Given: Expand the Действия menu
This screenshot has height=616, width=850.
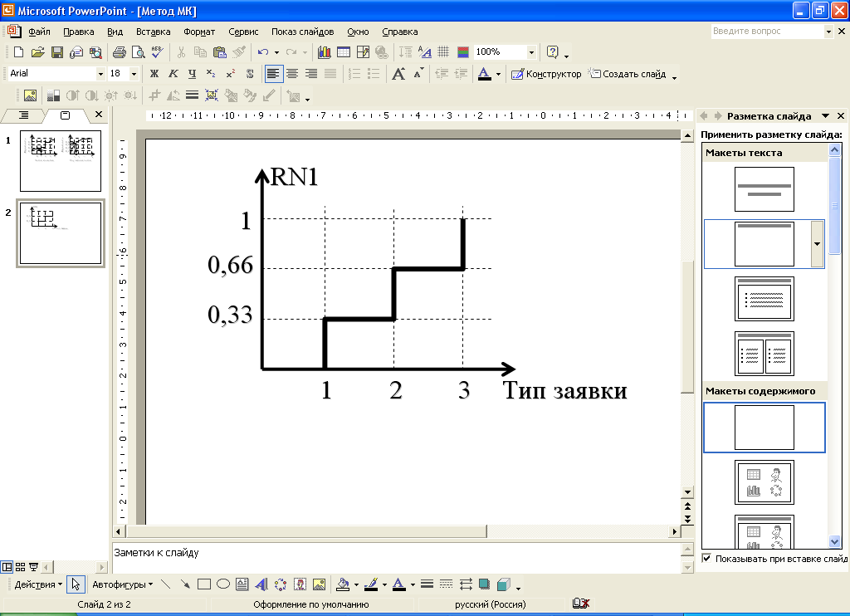Looking at the screenshot, I should 38,584.
